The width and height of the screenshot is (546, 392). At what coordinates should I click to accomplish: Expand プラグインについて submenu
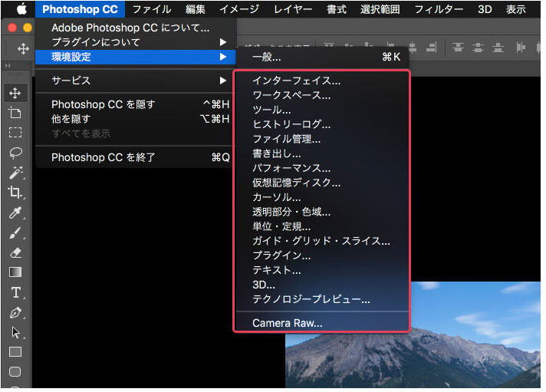pyautogui.click(x=136, y=42)
